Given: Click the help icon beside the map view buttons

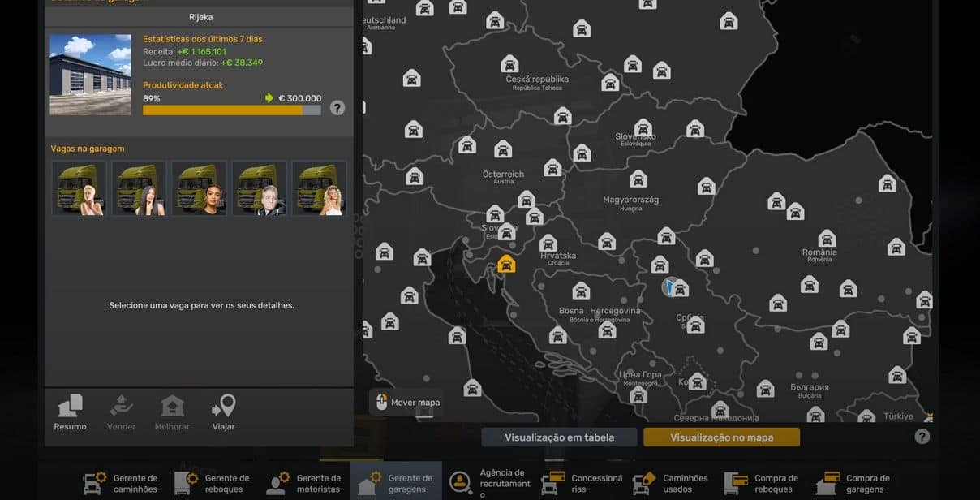Looking at the screenshot, I should point(922,437).
